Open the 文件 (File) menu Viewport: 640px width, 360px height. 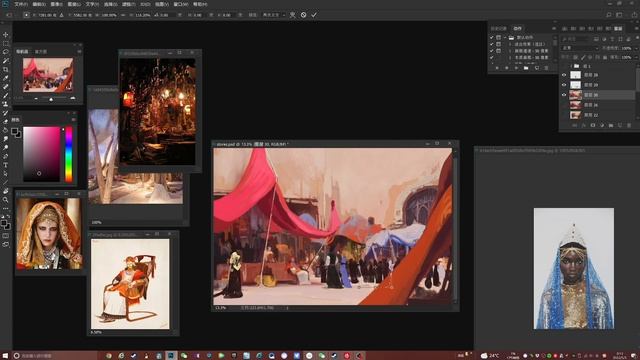(x=20, y=4)
